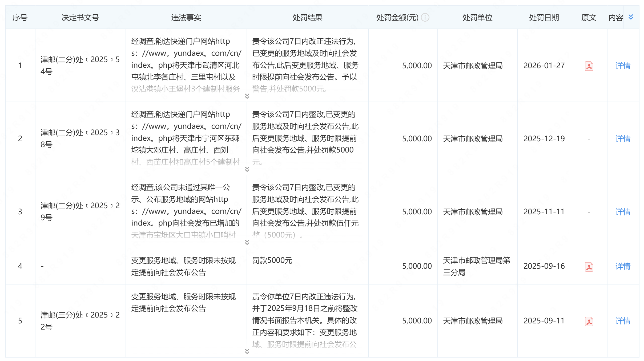The height and width of the screenshot is (361, 644).
Task: Open 详情 link for row 4
Action: click(x=623, y=266)
